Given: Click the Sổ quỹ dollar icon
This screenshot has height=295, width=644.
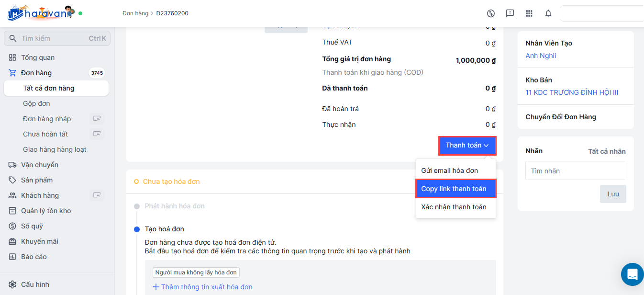Looking at the screenshot, I should click(x=12, y=226).
